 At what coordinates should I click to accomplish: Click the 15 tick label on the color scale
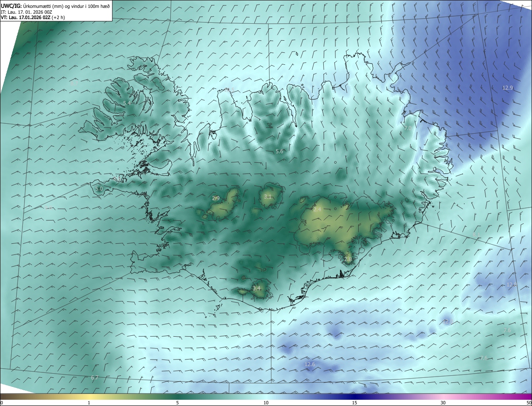point(355,403)
